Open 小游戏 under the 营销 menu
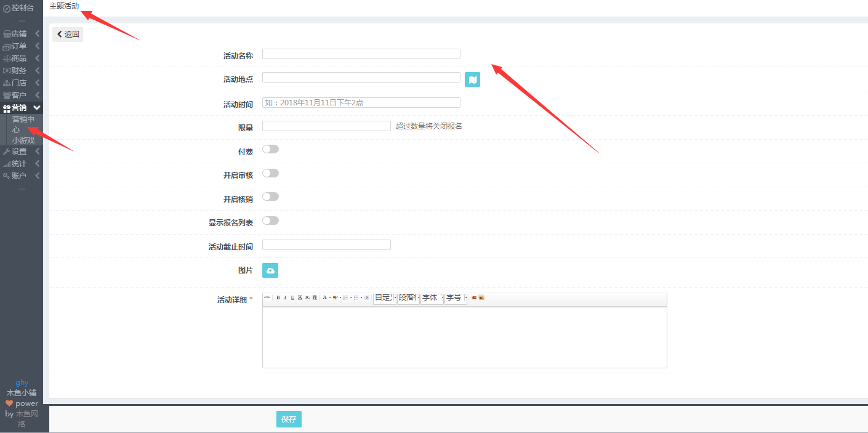The height and width of the screenshot is (433, 868). point(23,140)
